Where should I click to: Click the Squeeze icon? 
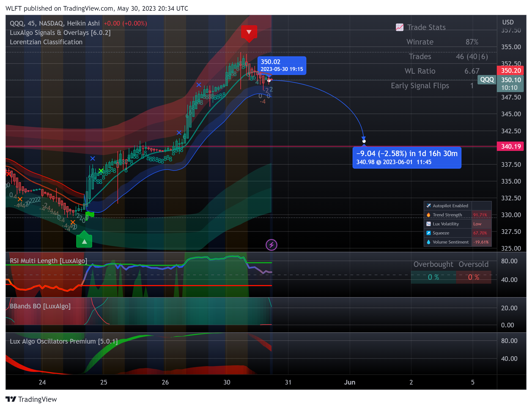pyautogui.click(x=428, y=233)
